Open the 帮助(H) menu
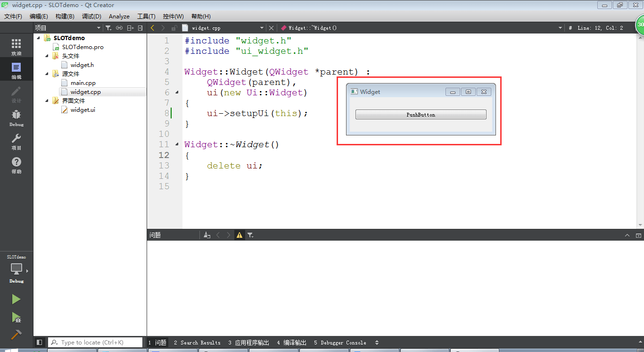 pyautogui.click(x=201, y=17)
